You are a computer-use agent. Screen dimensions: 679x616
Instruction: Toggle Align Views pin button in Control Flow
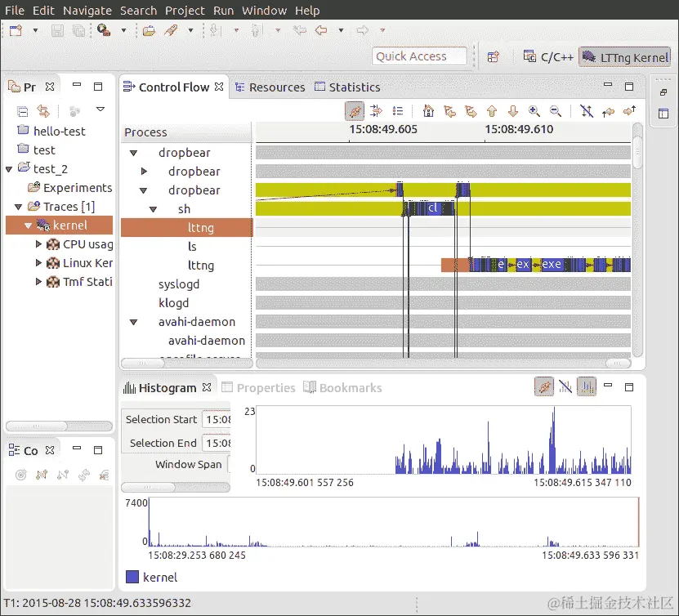pos(355,111)
